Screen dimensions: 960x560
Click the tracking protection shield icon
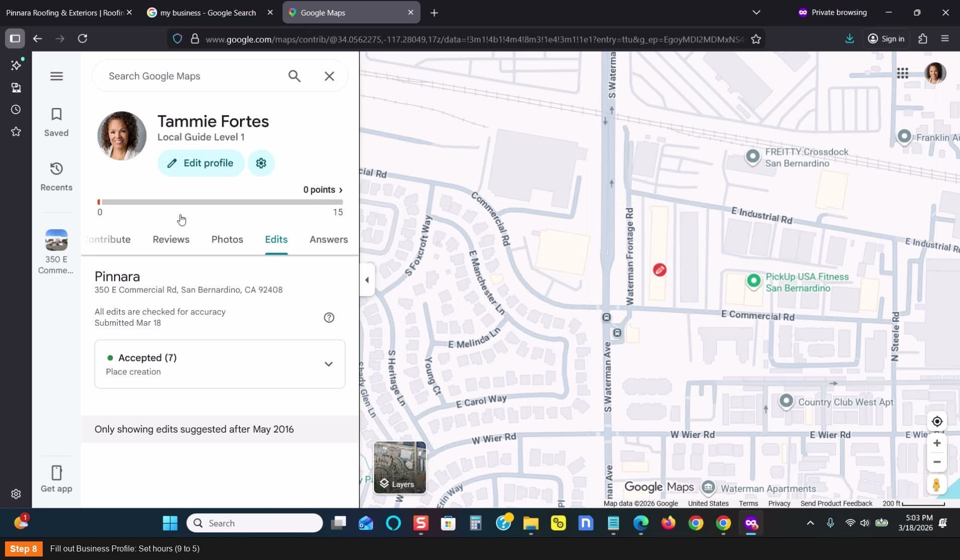[177, 39]
